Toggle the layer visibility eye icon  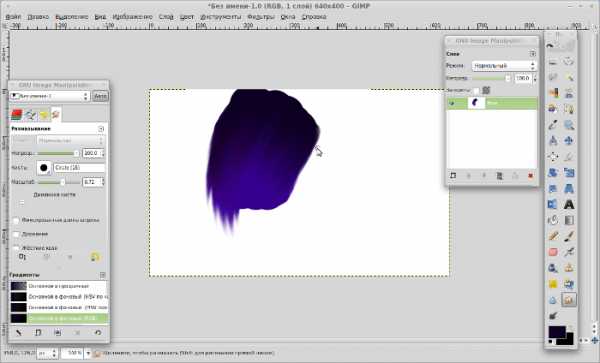point(452,103)
